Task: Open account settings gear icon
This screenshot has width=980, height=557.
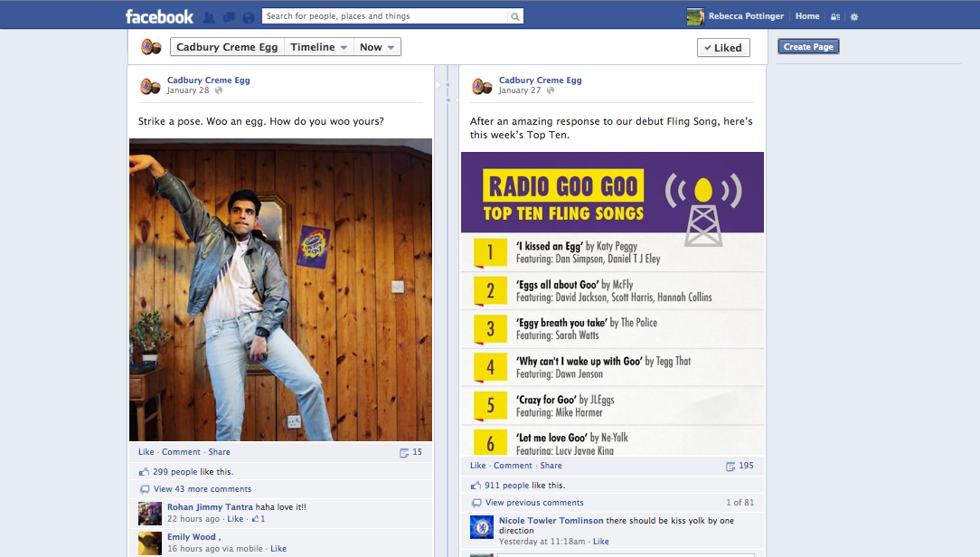Action: 854,17
